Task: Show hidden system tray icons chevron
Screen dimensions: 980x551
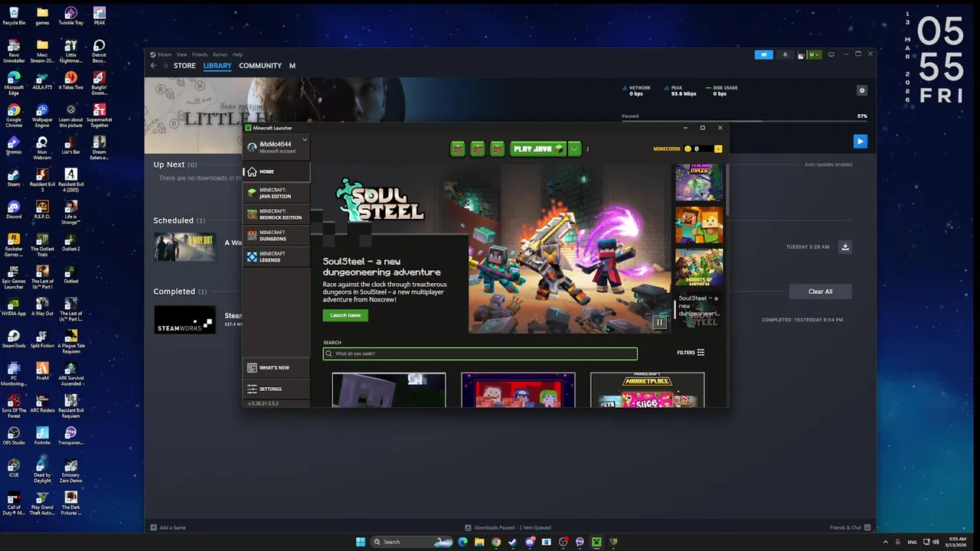Action: [x=886, y=542]
